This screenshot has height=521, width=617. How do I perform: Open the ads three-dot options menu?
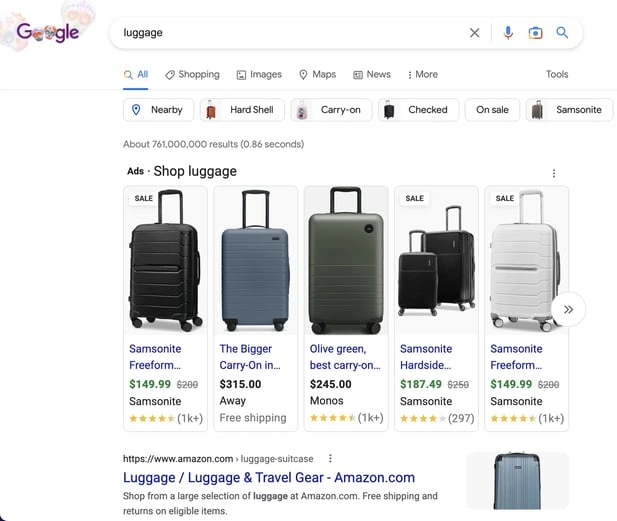pos(554,173)
